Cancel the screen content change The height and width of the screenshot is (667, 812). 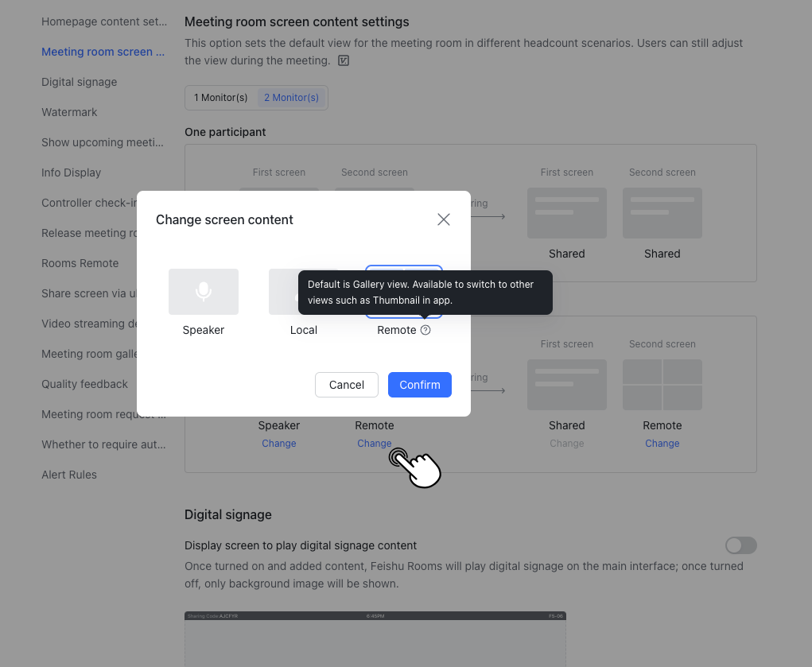coord(346,385)
